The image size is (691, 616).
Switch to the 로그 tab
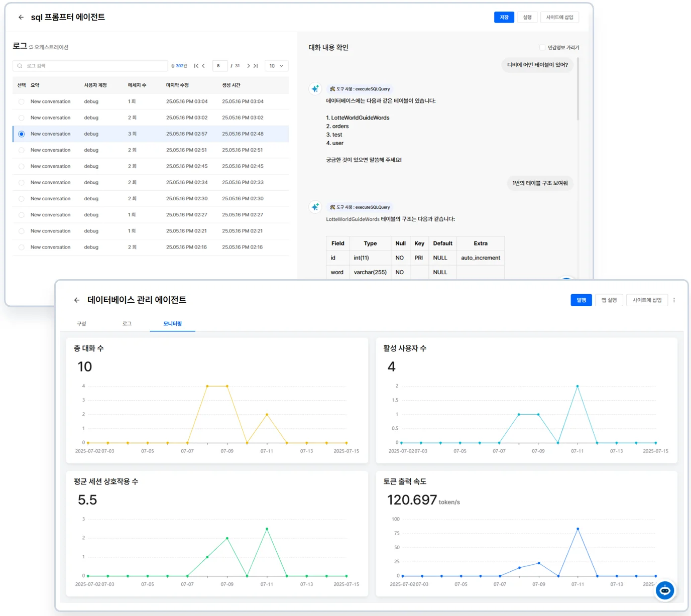[127, 324]
